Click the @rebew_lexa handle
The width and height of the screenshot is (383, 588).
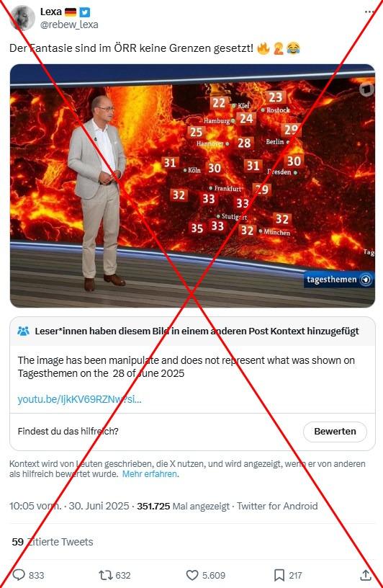tap(69, 24)
